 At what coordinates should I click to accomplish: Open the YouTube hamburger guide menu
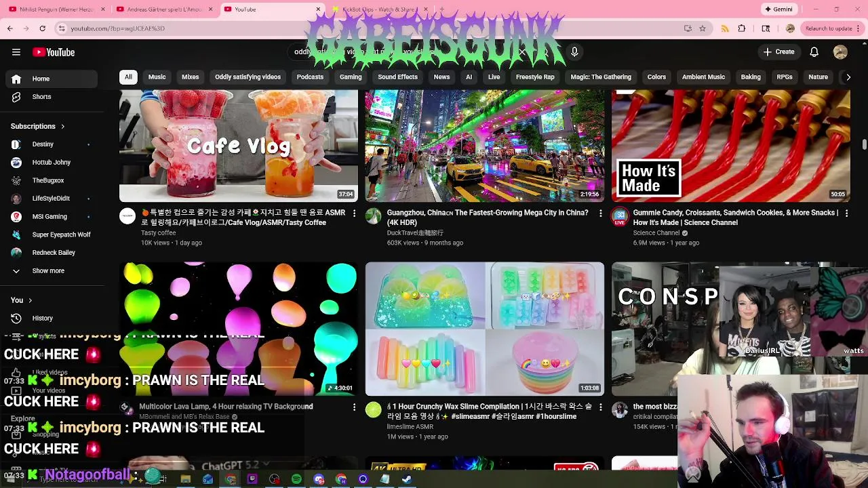[16, 52]
